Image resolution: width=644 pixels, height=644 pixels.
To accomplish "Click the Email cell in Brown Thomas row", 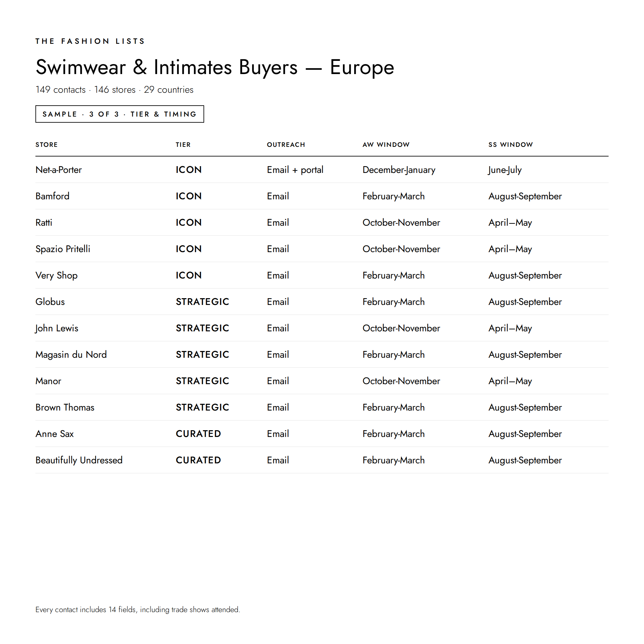I will 278,407.
